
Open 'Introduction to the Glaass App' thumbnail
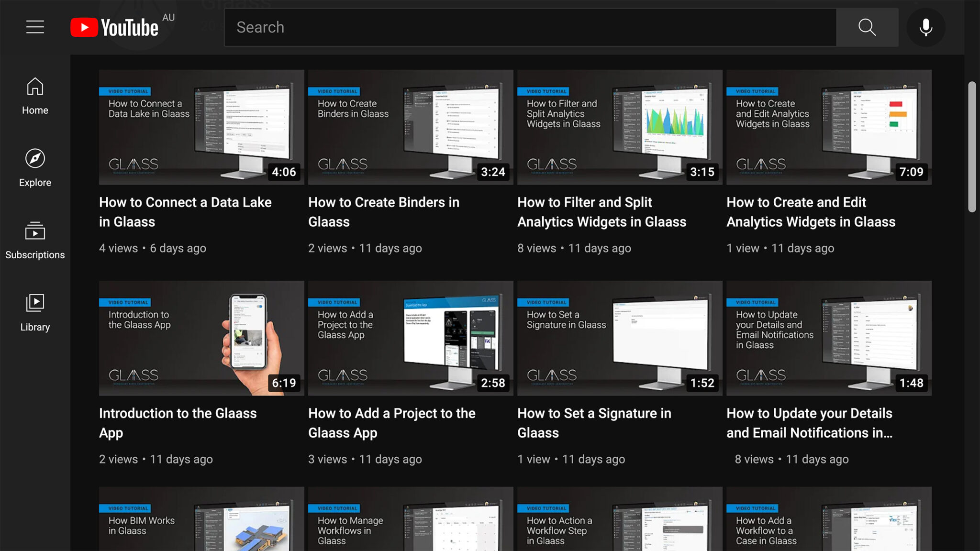[201, 338]
